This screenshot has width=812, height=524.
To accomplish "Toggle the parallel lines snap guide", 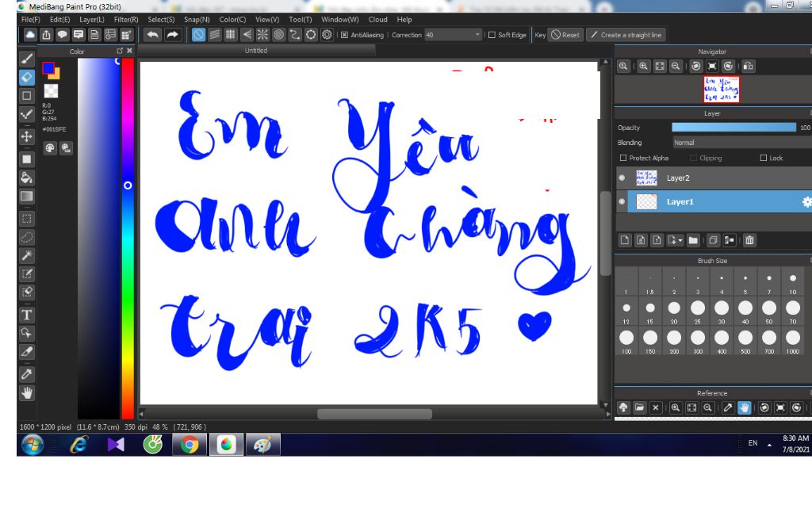I will (214, 35).
